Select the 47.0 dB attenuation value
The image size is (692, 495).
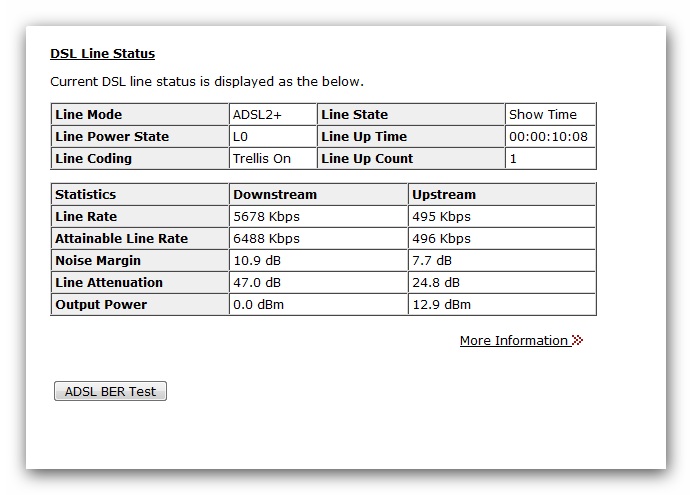click(x=257, y=283)
